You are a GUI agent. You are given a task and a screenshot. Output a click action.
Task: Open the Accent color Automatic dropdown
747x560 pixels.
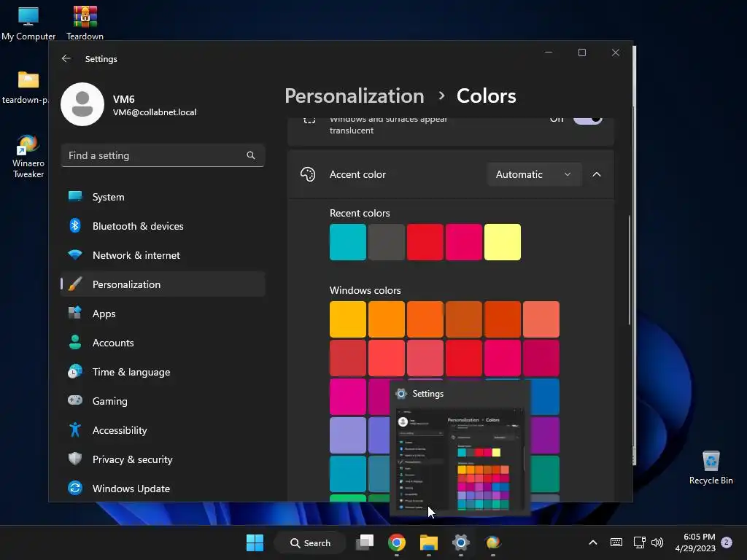(x=534, y=174)
